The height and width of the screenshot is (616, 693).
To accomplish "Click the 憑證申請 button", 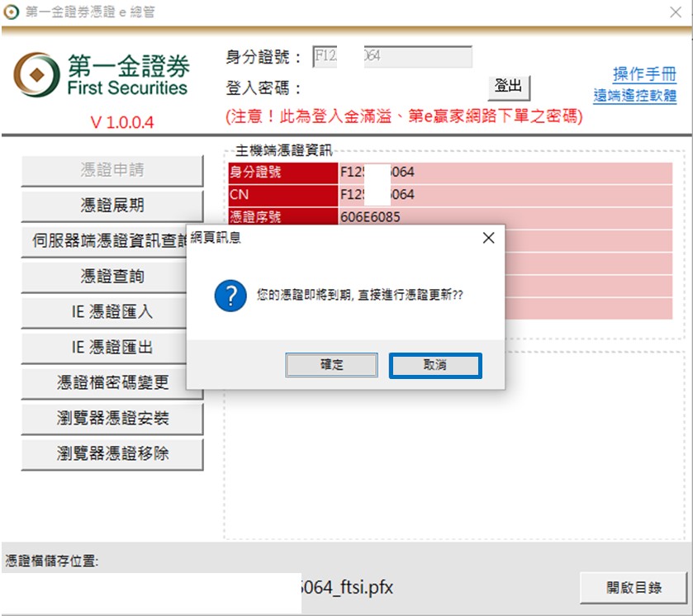I will [112, 170].
